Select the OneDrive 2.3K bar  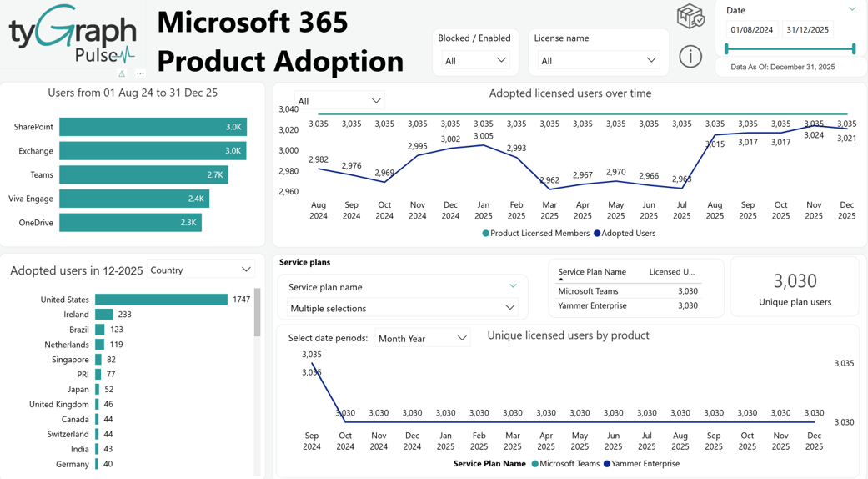(130, 222)
